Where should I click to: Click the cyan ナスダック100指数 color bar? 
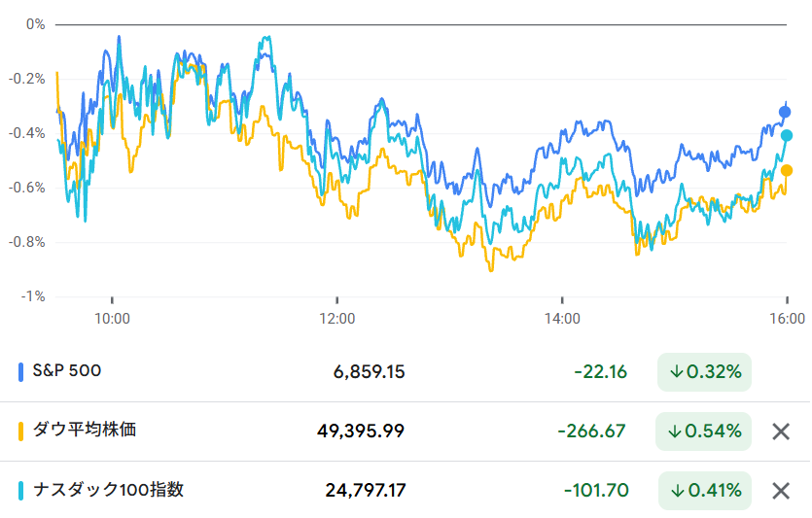21,491
